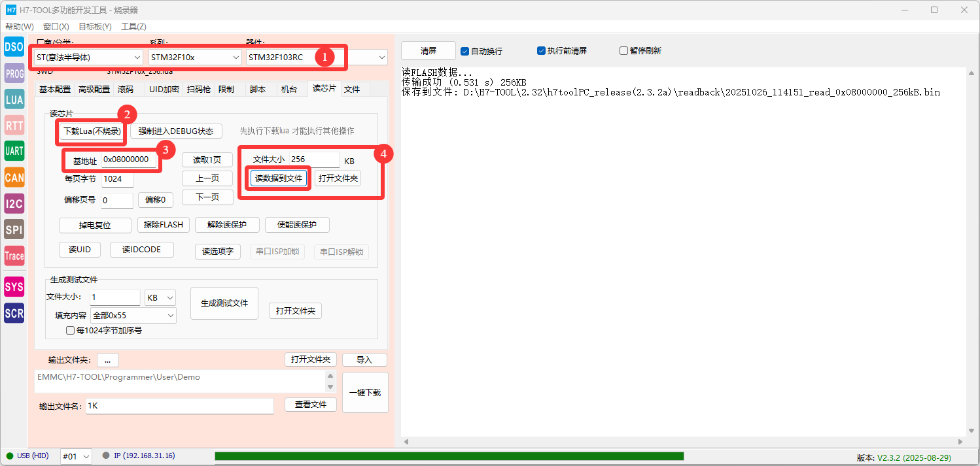This screenshot has height=466, width=980.
Task: Open the STM32F10x series dropdown
Action: click(x=195, y=58)
